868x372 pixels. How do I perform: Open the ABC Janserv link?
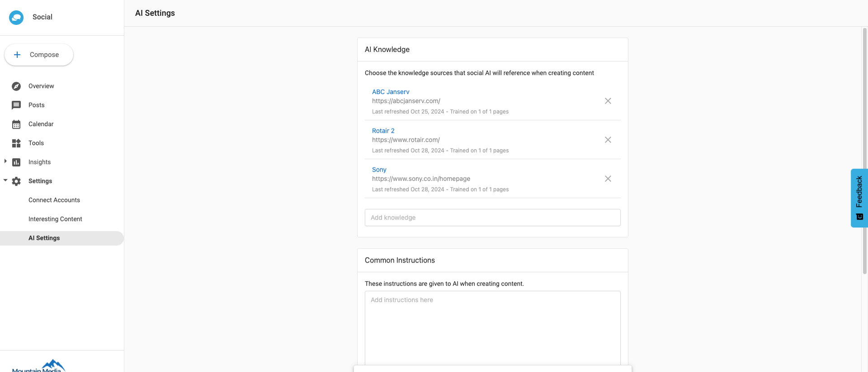pyautogui.click(x=391, y=92)
